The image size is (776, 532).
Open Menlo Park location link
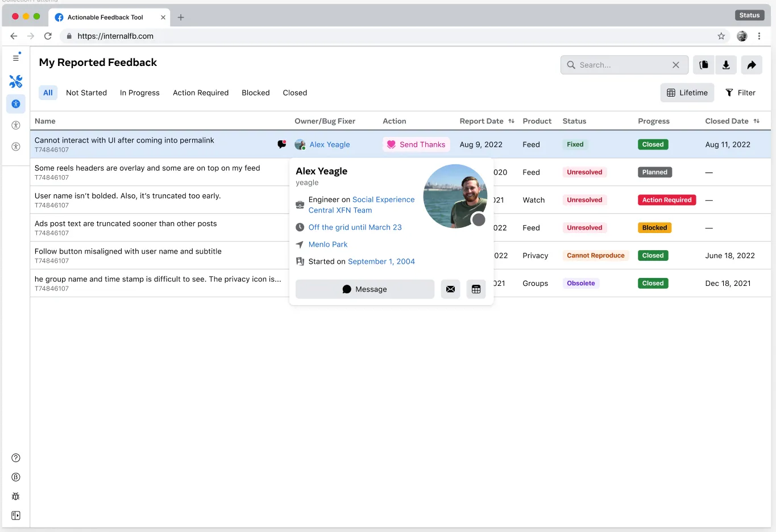328,244
